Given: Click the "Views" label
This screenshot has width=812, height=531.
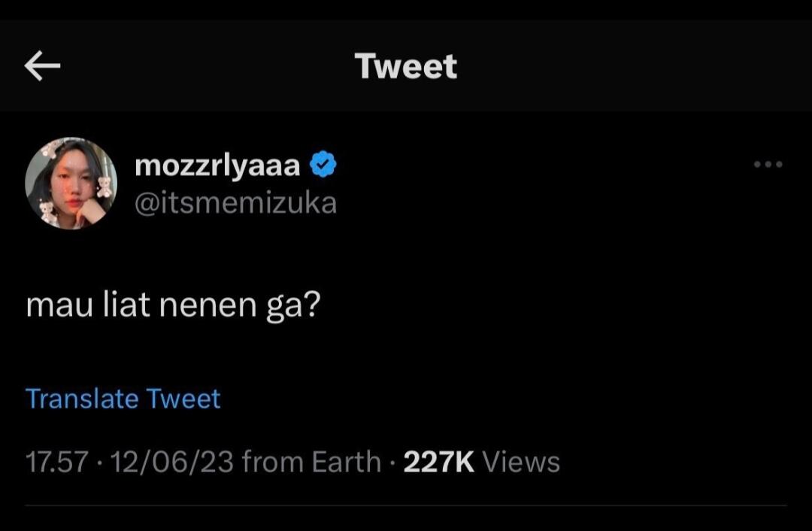Looking at the screenshot, I should [x=520, y=462].
